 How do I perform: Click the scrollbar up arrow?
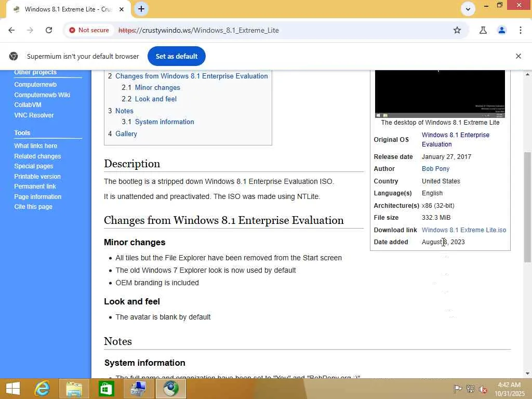527,74
